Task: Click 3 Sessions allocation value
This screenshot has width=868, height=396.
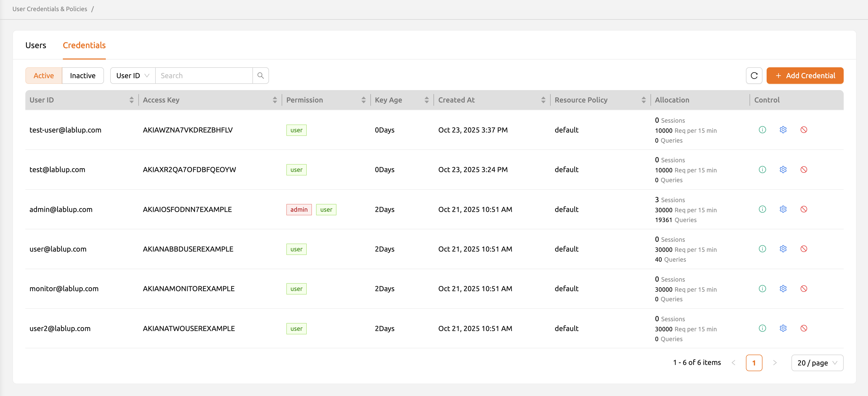Action: pyautogui.click(x=670, y=200)
